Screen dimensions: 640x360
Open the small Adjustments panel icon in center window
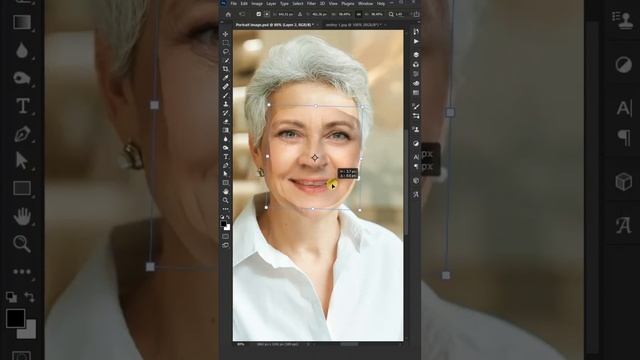(416, 143)
